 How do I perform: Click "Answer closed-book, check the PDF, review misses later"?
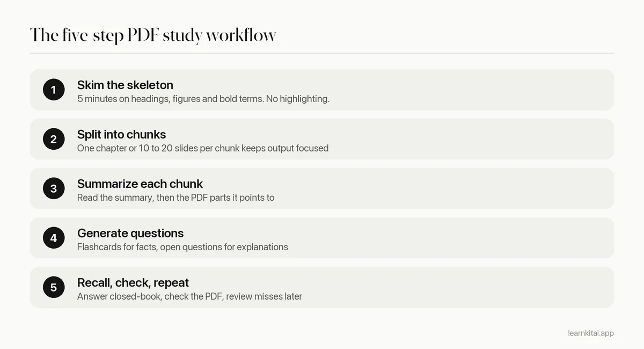click(x=189, y=296)
